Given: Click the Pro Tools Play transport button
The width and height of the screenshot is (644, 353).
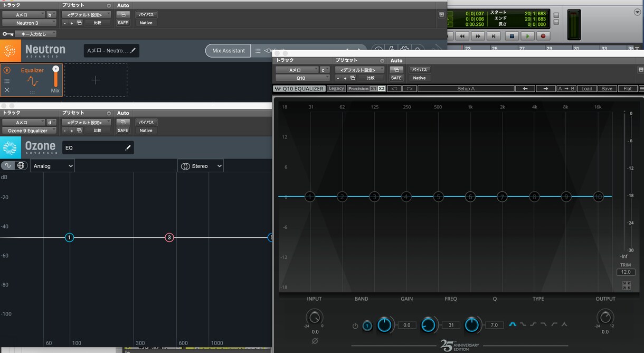Looking at the screenshot, I should pyautogui.click(x=527, y=36).
